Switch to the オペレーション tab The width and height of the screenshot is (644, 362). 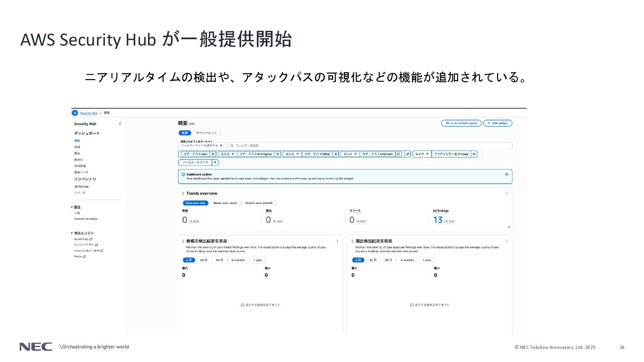(x=206, y=133)
